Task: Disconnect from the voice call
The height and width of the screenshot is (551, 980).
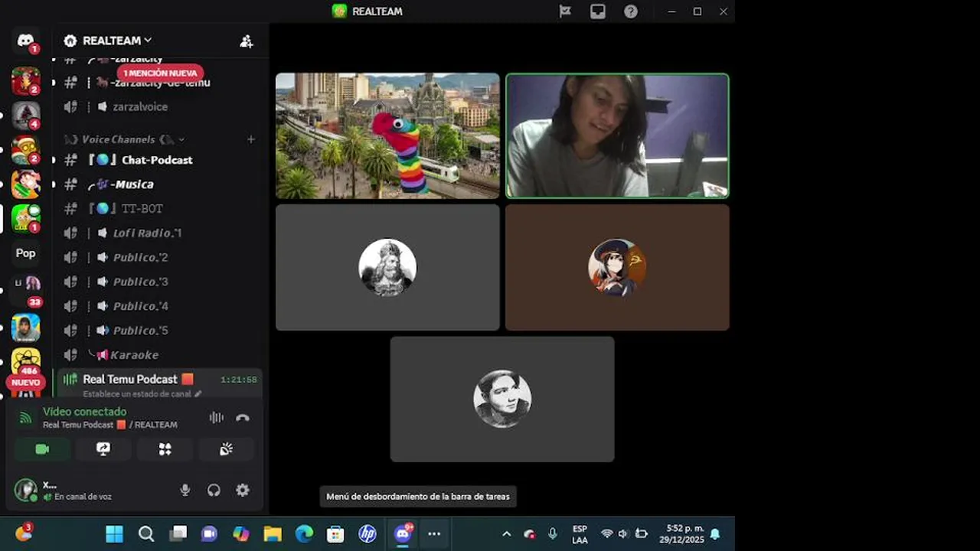Action: (x=243, y=418)
